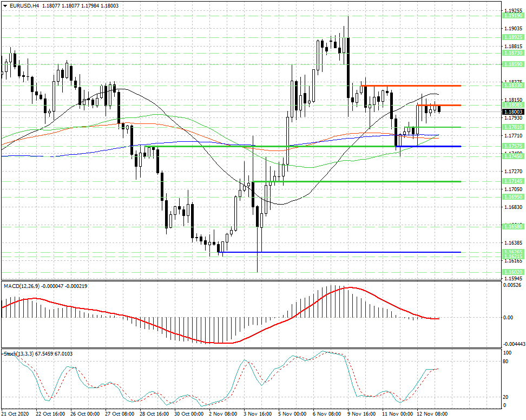Click the 28 Oct 16:00 time label
Image resolution: width=526 pixels, height=420 pixels.
(154, 414)
